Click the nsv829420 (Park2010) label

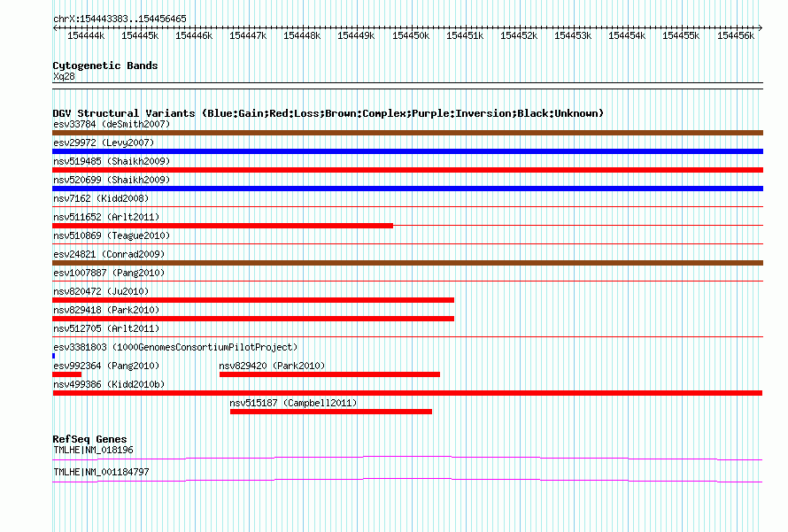click(272, 366)
